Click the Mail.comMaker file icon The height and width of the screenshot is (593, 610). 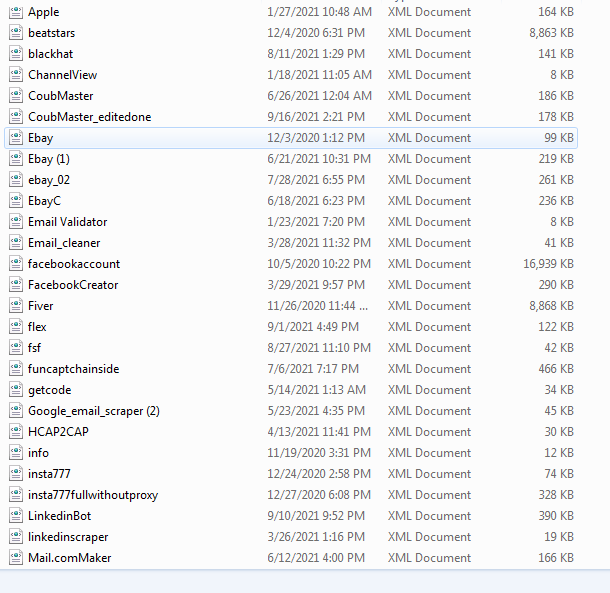(16, 558)
